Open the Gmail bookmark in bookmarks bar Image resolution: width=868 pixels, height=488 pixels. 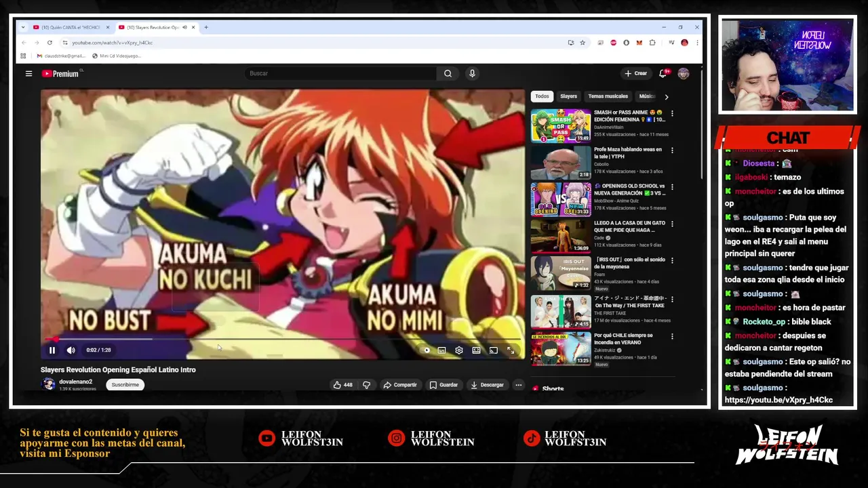click(x=61, y=56)
